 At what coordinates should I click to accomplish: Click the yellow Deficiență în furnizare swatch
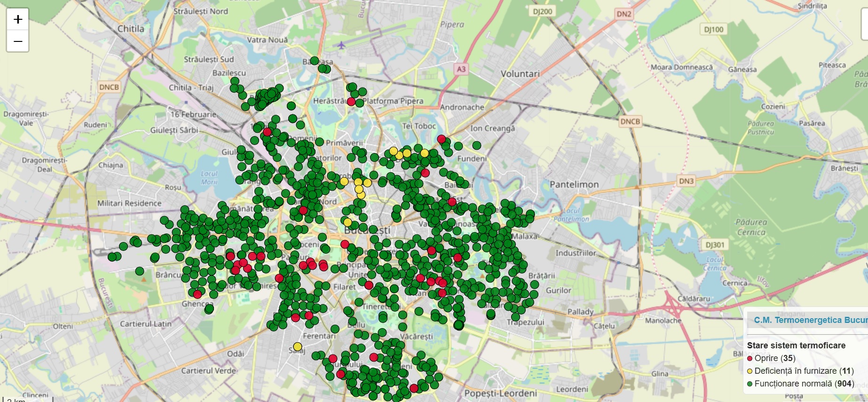(750, 371)
